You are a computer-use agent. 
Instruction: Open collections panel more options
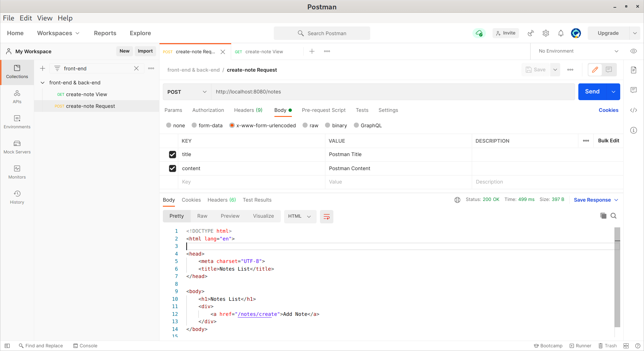pyautogui.click(x=151, y=68)
